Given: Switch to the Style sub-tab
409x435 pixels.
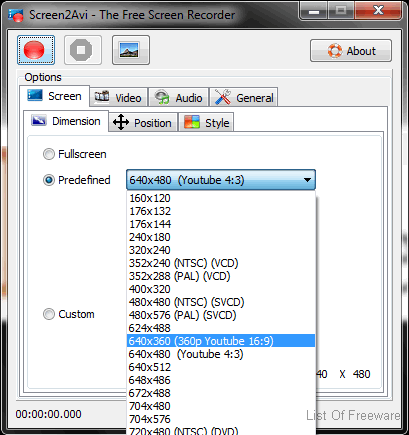Looking at the screenshot, I should tap(206, 123).
